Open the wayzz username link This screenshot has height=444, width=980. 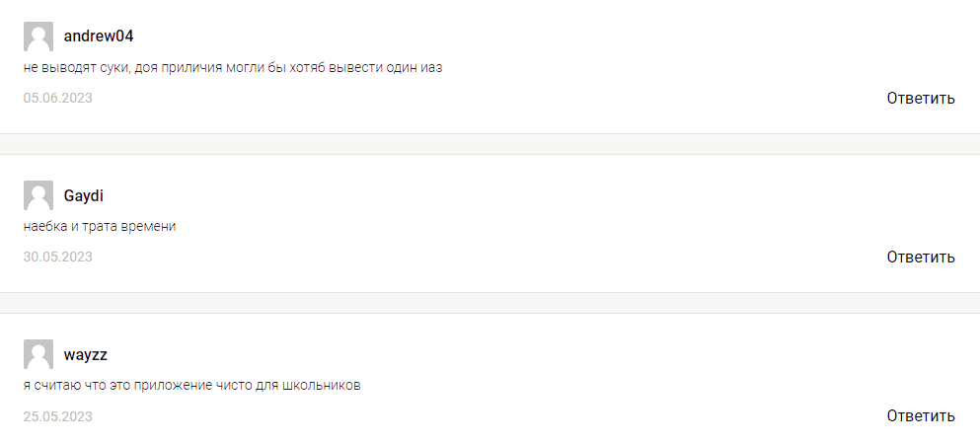(85, 354)
